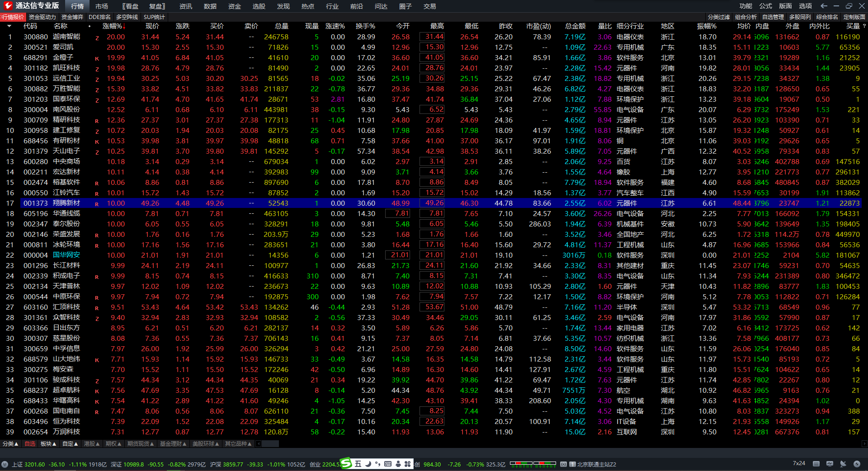Click the 多股同列 button
Screen dimensions: 868x471
pyautogui.click(x=800, y=17)
